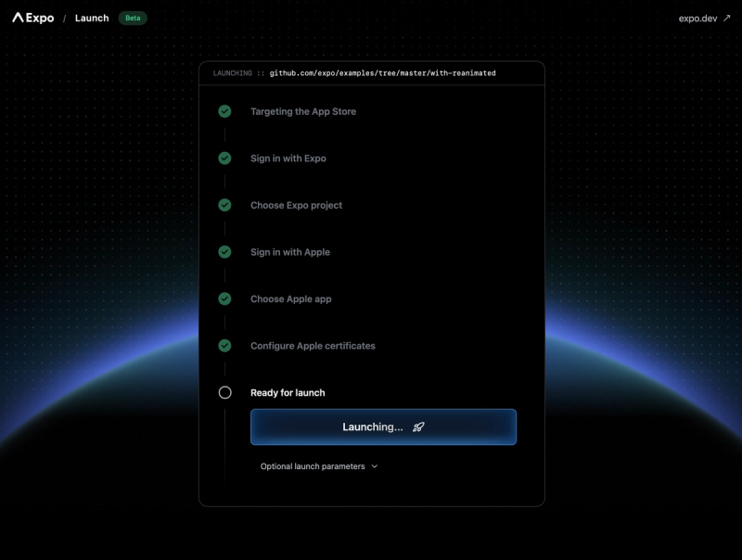Click the green Beta badge
Image resolution: width=742 pixels, height=560 pixels.
pyautogui.click(x=133, y=18)
